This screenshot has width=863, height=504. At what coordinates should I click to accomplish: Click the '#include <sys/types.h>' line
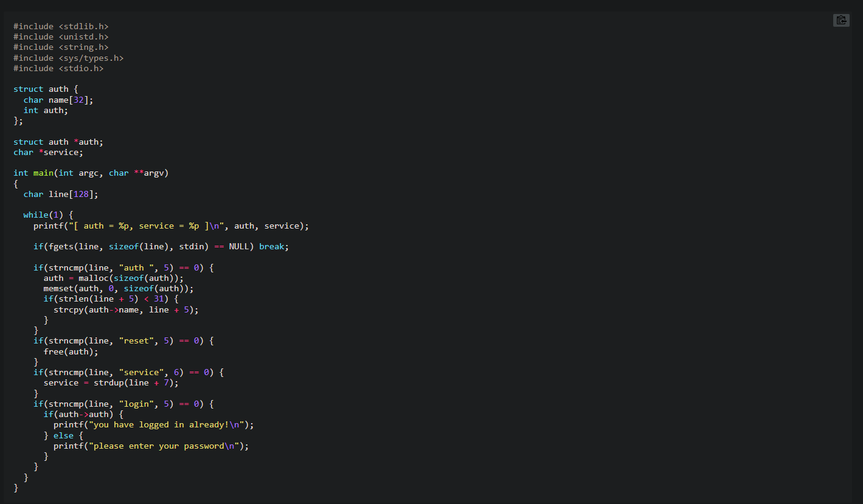[x=69, y=58]
